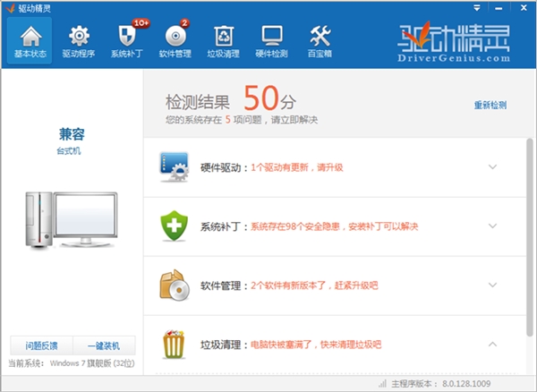Screen dimensions: 537x392
Task: Click the 一键装机 button
Action: (x=104, y=345)
